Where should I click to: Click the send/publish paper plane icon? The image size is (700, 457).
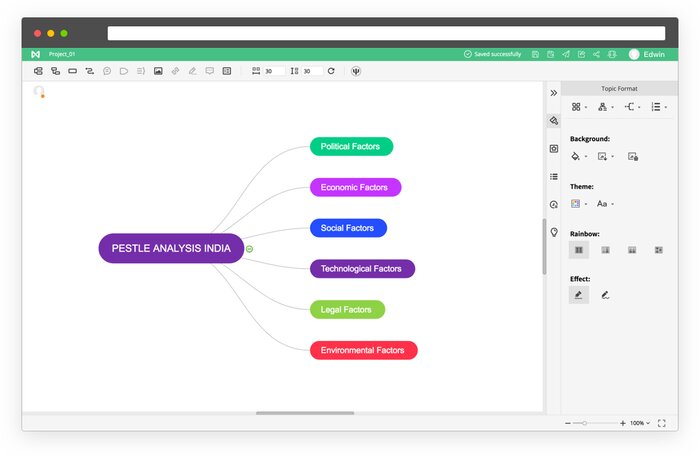point(566,54)
